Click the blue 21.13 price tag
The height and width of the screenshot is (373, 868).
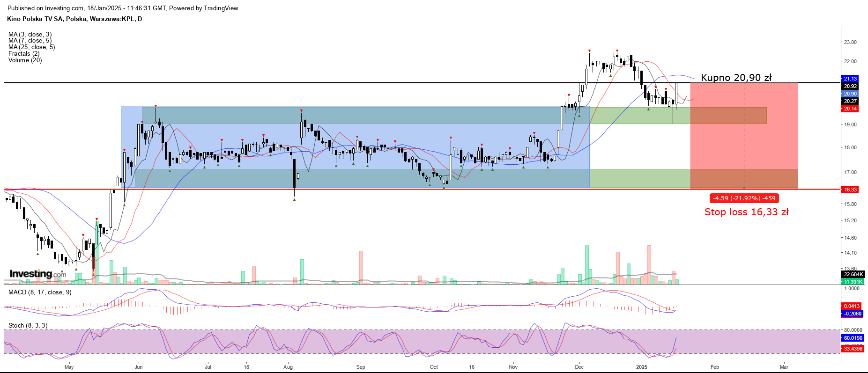pos(850,79)
